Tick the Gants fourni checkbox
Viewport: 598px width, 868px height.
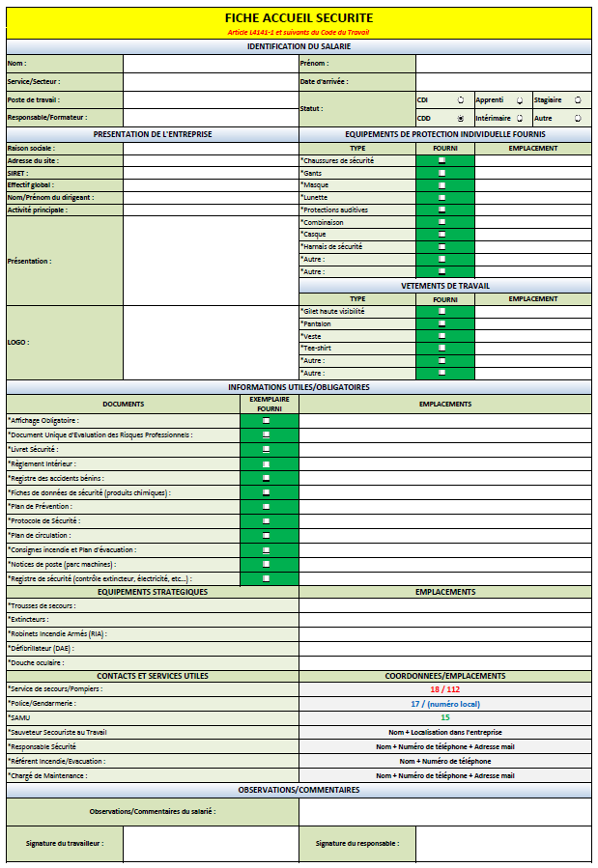coord(442,173)
